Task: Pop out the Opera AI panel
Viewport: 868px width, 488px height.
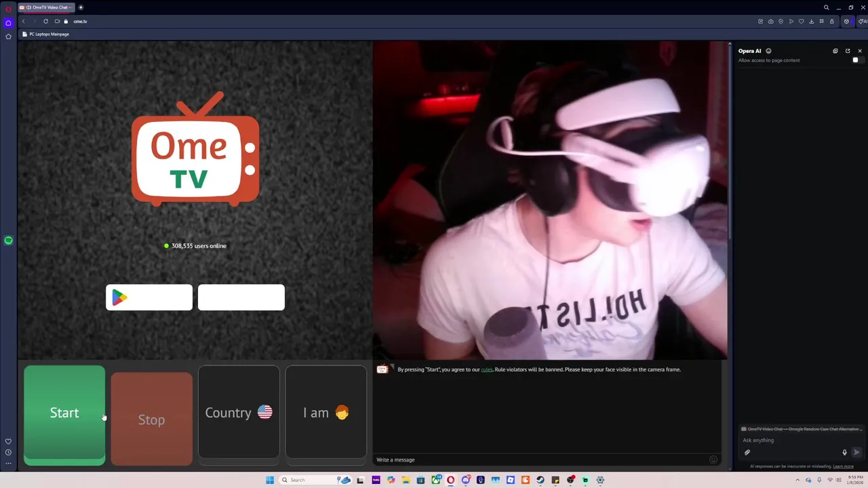Action: click(x=848, y=51)
